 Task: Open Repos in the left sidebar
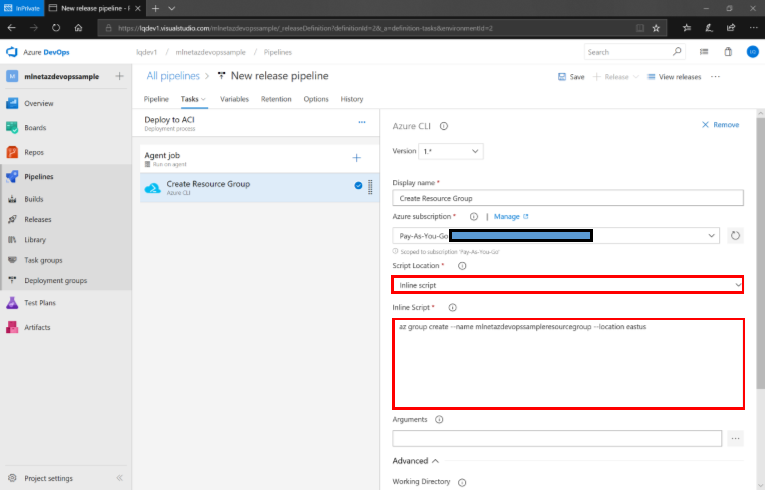tap(34, 153)
